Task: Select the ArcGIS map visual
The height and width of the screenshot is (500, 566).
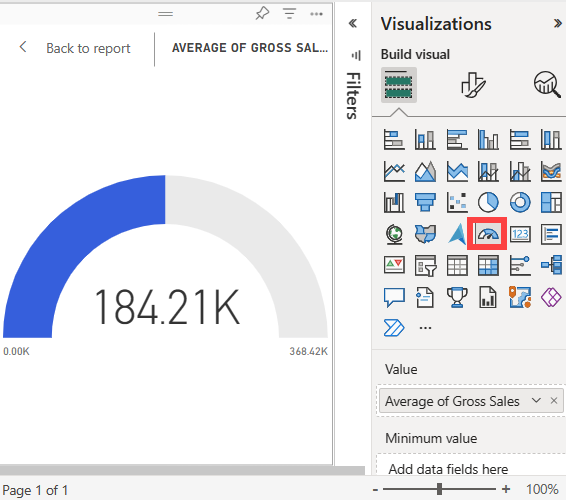Action: click(x=520, y=297)
